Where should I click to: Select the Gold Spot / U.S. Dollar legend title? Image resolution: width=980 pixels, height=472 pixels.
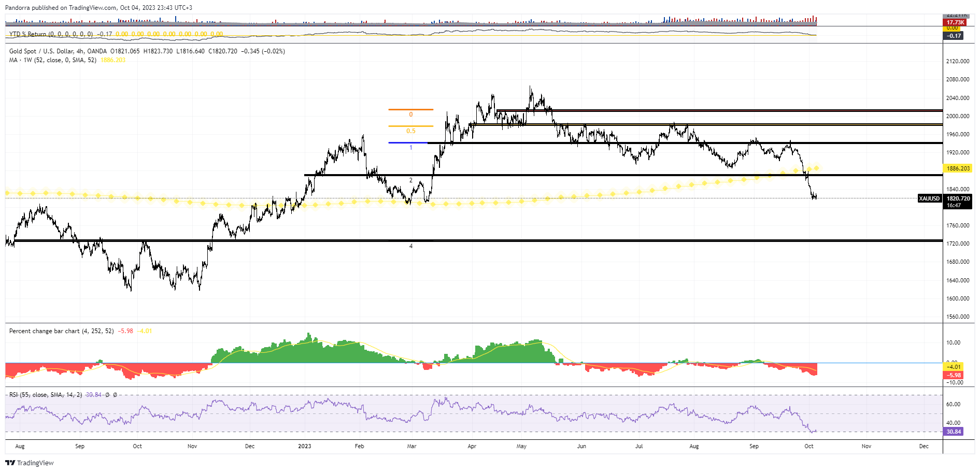coord(58,51)
